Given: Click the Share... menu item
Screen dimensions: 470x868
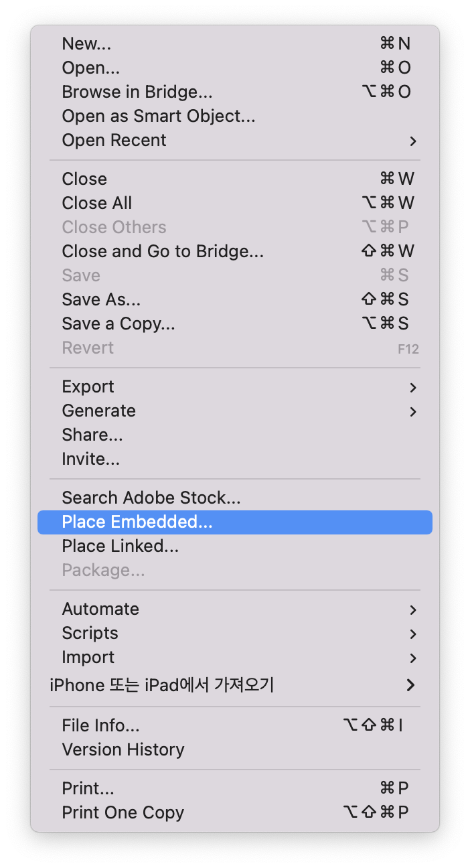Looking at the screenshot, I should point(92,435).
